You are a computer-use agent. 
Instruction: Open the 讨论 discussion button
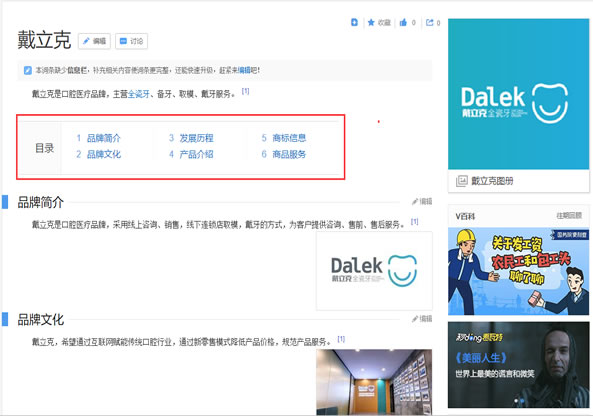(131, 41)
